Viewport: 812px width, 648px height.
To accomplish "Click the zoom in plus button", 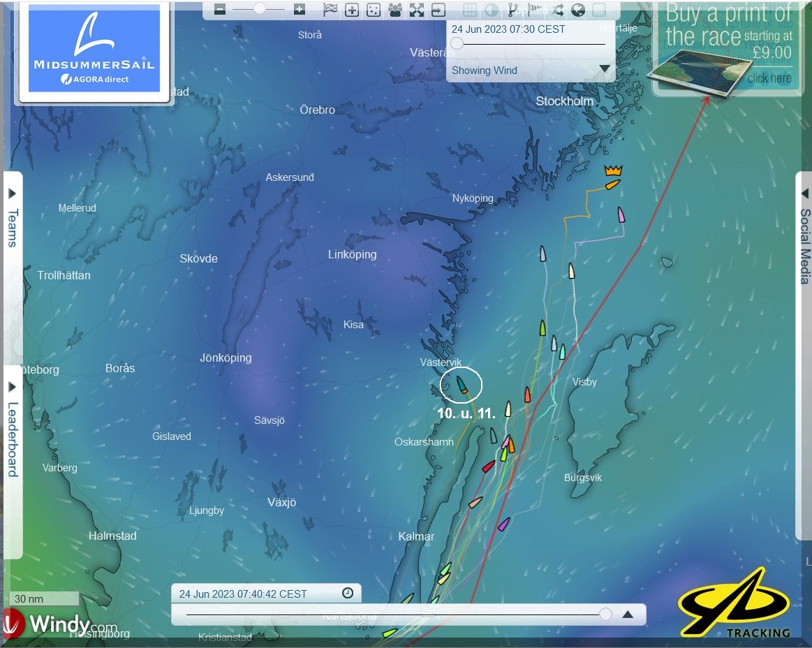I will (x=300, y=10).
